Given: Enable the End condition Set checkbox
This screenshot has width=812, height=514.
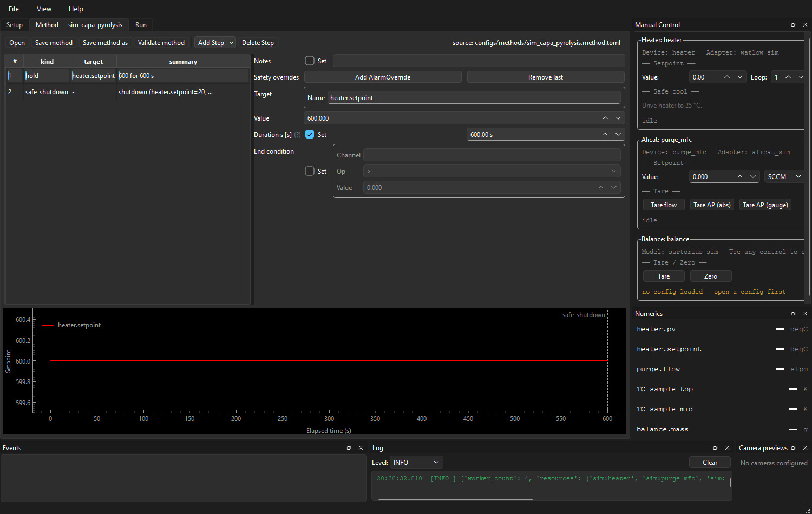Looking at the screenshot, I should point(310,171).
